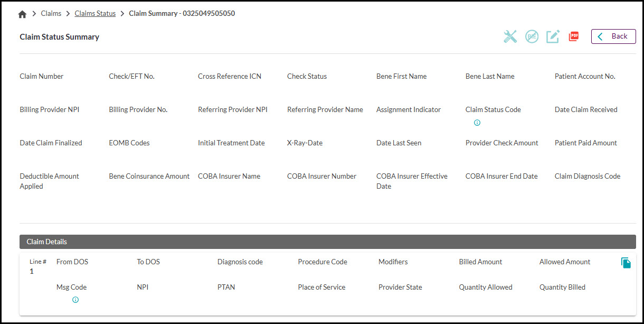Click the Billed Amount column label

tap(480, 262)
